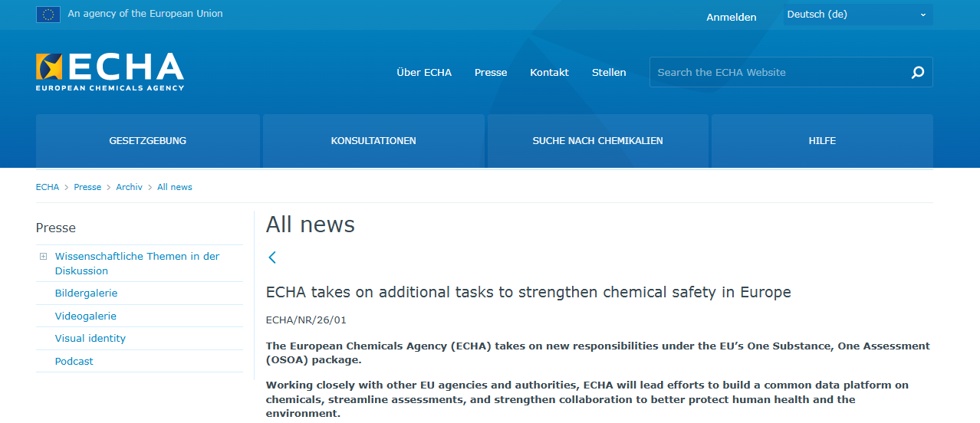The image size is (980, 423).
Task: Select Podcast in the sidebar
Action: point(74,361)
